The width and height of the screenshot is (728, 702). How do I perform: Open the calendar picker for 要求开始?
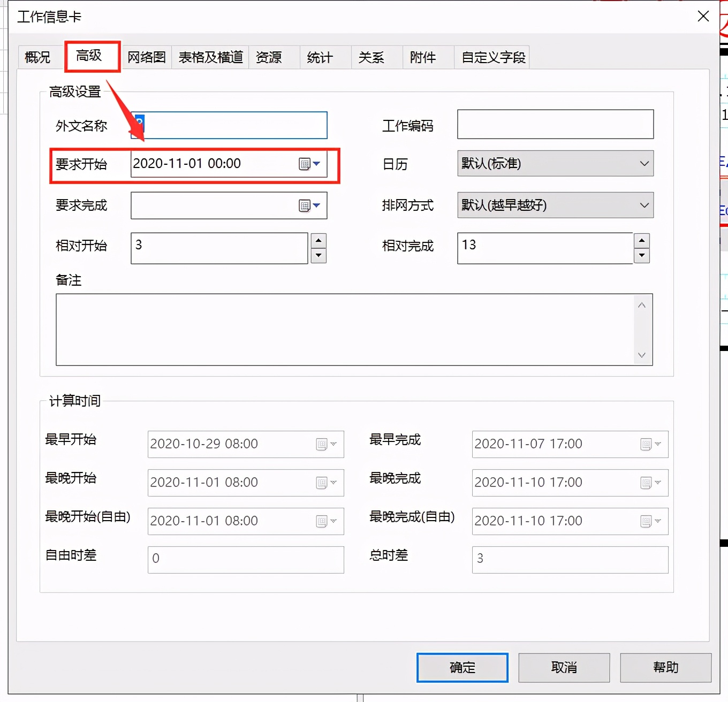304,164
